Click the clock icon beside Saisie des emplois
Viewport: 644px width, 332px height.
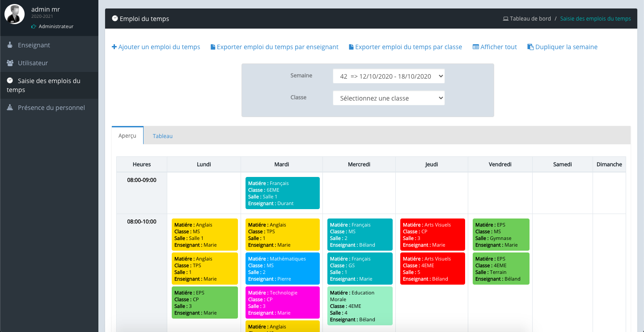pyautogui.click(x=10, y=80)
